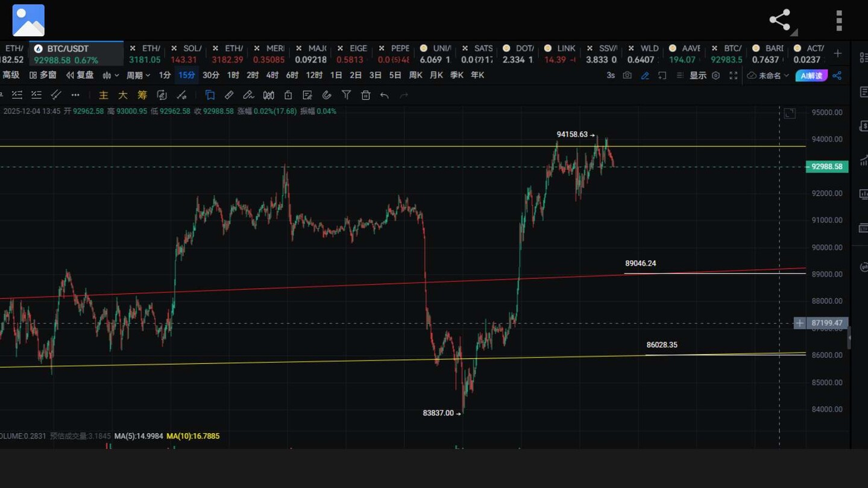Click the blue share icon beside AI解读
Viewport: 868px width, 488px height.
[x=837, y=75]
